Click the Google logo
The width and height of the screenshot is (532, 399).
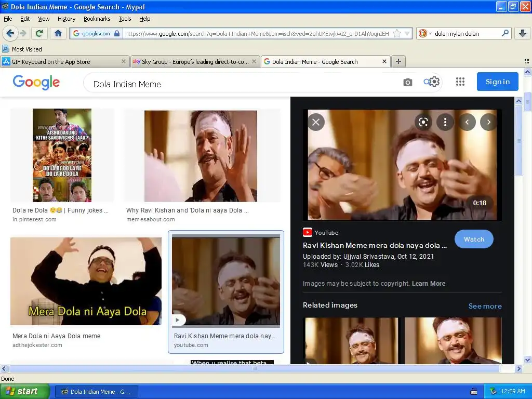pos(36,82)
